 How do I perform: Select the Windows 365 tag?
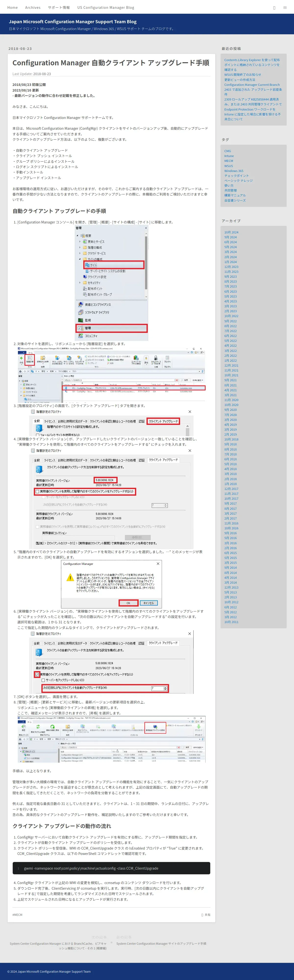tap(233, 171)
